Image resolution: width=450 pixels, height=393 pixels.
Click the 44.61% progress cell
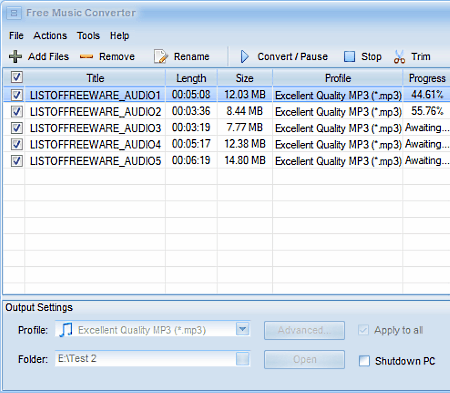pyautogui.click(x=427, y=95)
